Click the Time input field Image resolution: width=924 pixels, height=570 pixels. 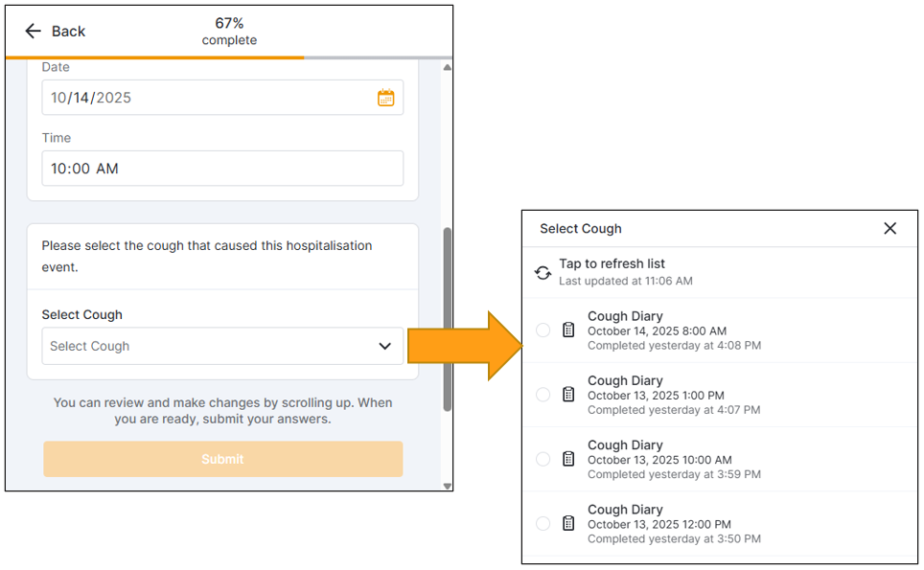pos(222,169)
